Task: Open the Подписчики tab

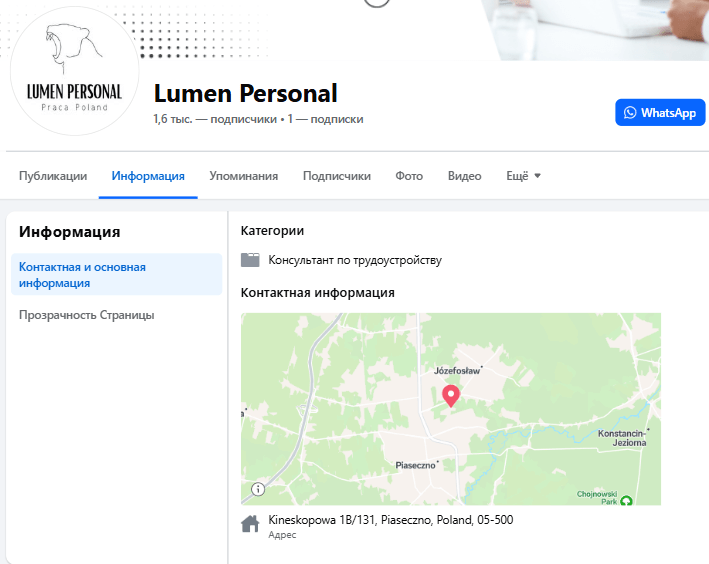Action: (336, 176)
